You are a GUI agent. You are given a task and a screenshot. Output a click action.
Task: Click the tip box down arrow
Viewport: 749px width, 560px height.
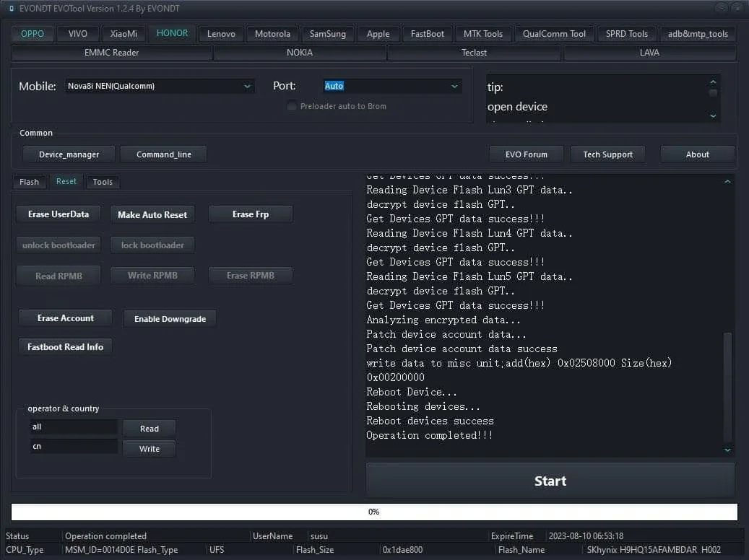pyautogui.click(x=713, y=116)
